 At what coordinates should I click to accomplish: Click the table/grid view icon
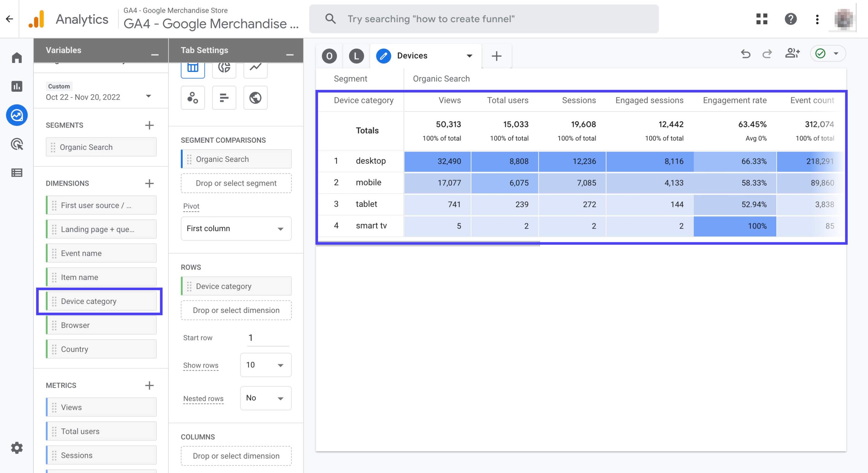[193, 66]
